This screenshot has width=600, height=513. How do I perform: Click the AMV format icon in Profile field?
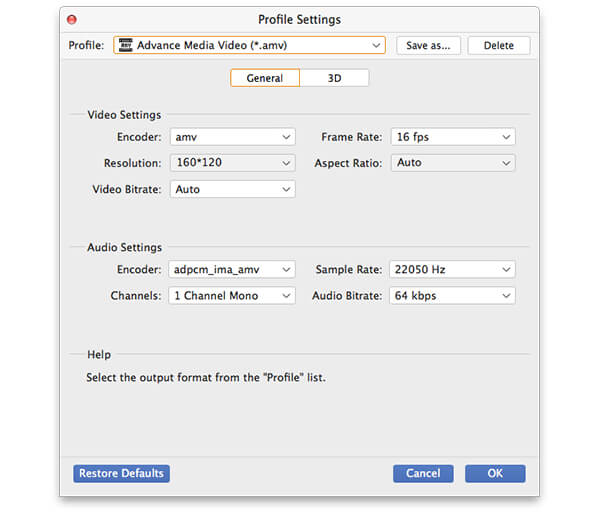(x=125, y=45)
